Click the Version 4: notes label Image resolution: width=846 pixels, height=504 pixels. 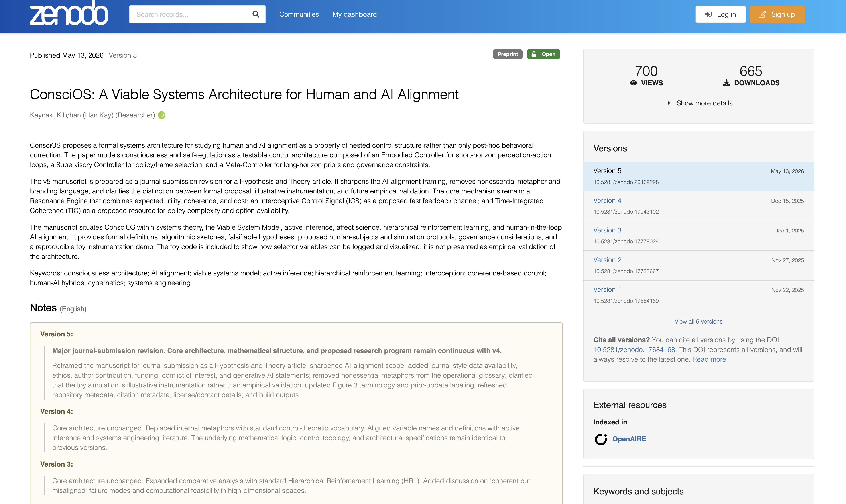click(x=56, y=411)
